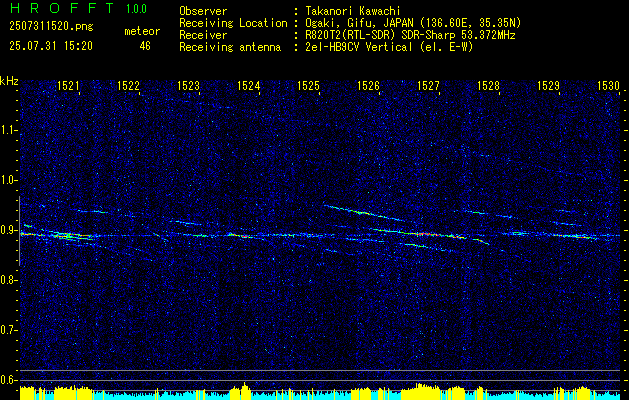
Task: Click time marker 1528
Action: 489,86
